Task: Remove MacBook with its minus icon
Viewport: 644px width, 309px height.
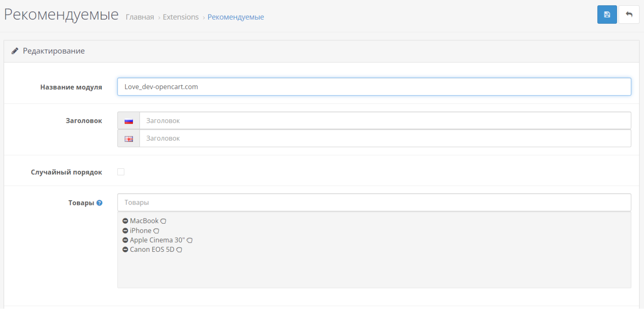Action: click(125, 221)
